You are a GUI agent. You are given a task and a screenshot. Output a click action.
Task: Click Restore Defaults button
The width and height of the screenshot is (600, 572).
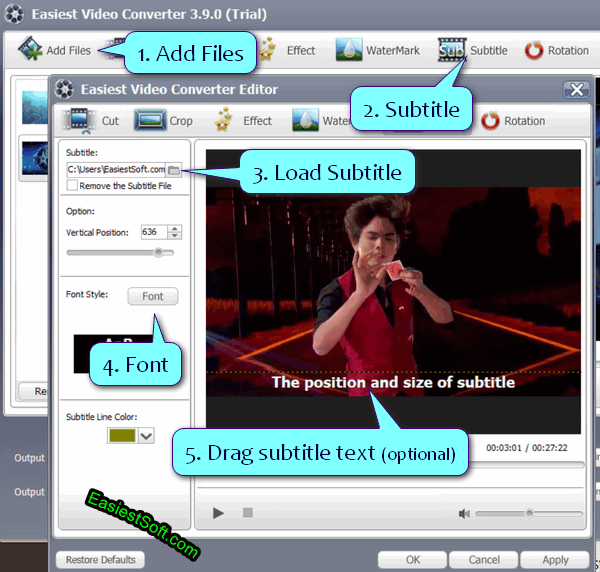(x=100, y=560)
